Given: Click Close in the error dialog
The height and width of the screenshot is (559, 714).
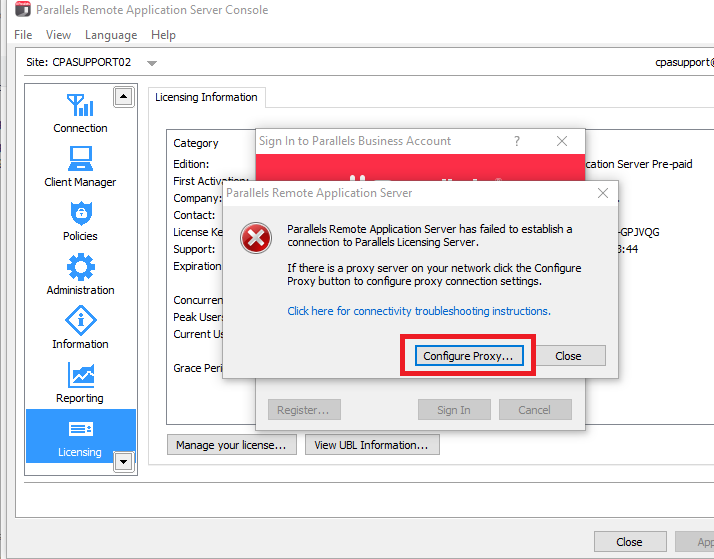Looking at the screenshot, I should tap(571, 356).
